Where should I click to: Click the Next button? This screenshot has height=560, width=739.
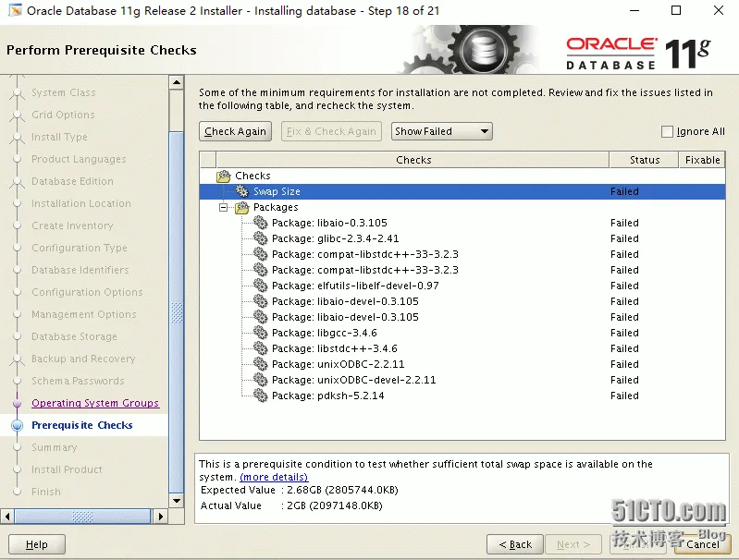[573, 544]
